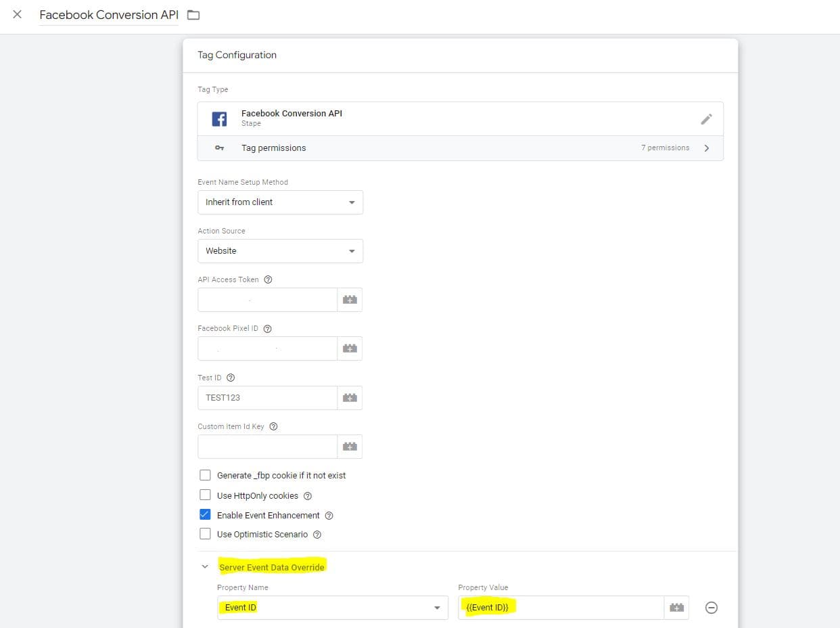Click the help icon next to API Access Token

click(267, 279)
